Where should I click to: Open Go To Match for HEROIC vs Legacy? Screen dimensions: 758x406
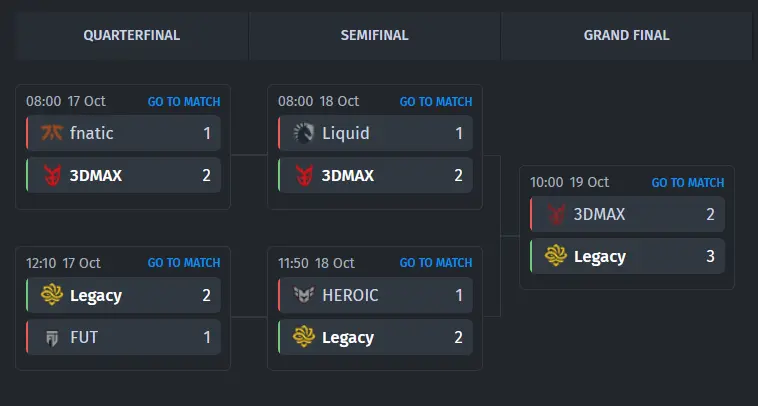coord(436,263)
